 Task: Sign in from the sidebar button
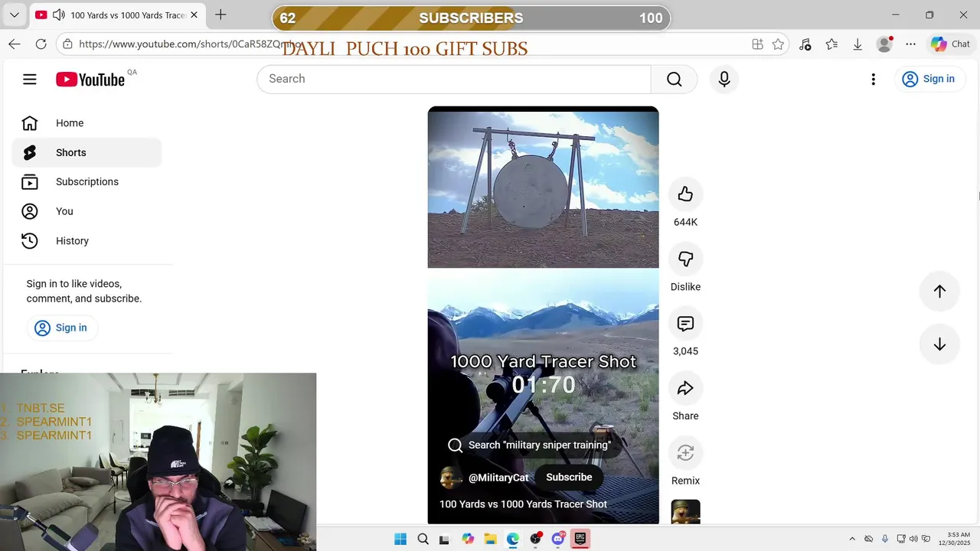coord(61,328)
